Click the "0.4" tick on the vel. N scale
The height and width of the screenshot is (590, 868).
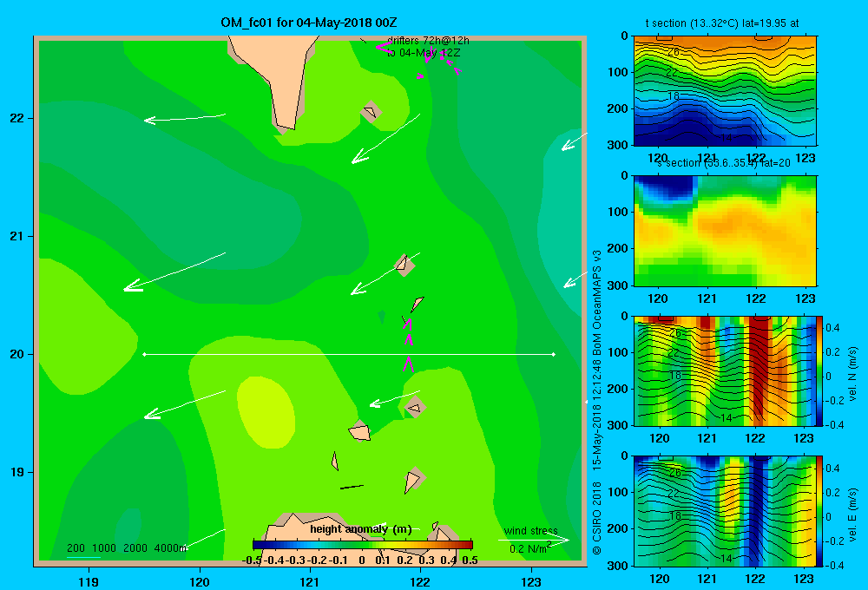coord(832,328)
